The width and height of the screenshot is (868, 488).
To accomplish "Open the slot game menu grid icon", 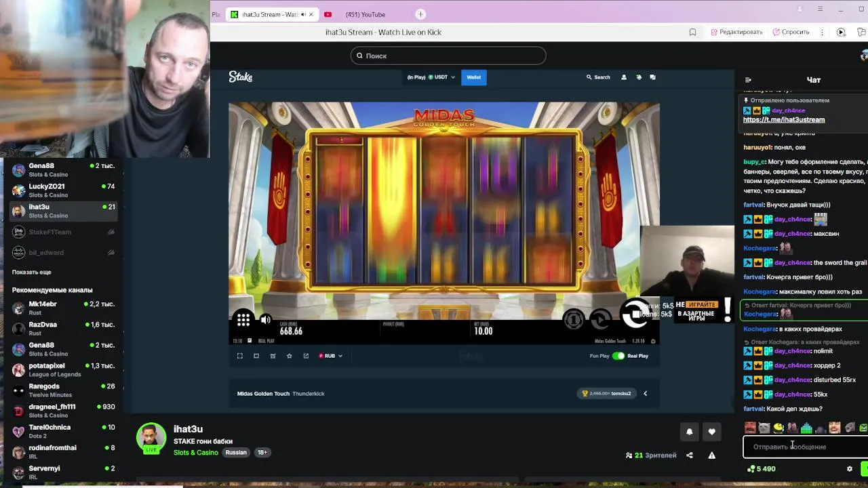I will click(243, 319).
